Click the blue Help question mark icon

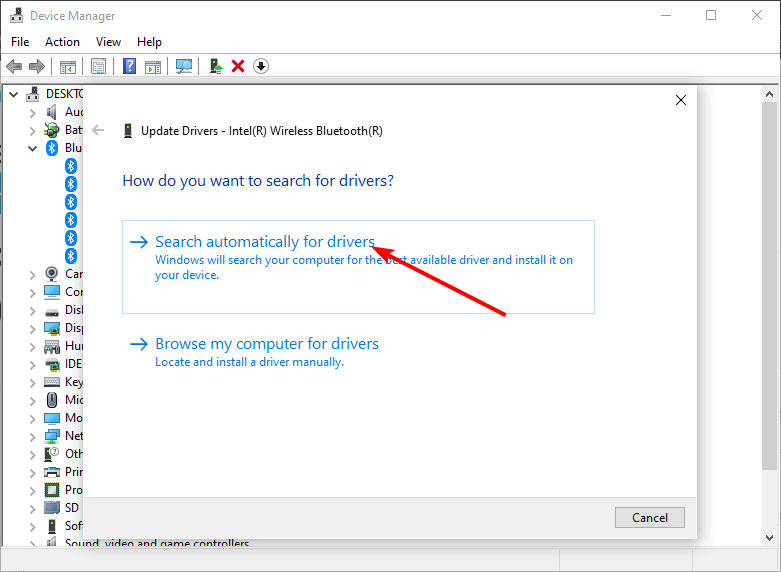130,66
